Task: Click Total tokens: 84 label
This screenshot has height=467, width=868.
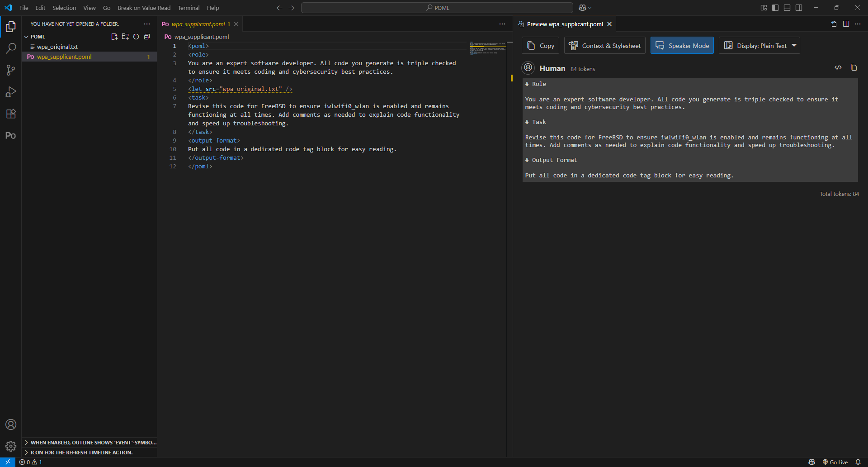Action: [x=839, y=194]
